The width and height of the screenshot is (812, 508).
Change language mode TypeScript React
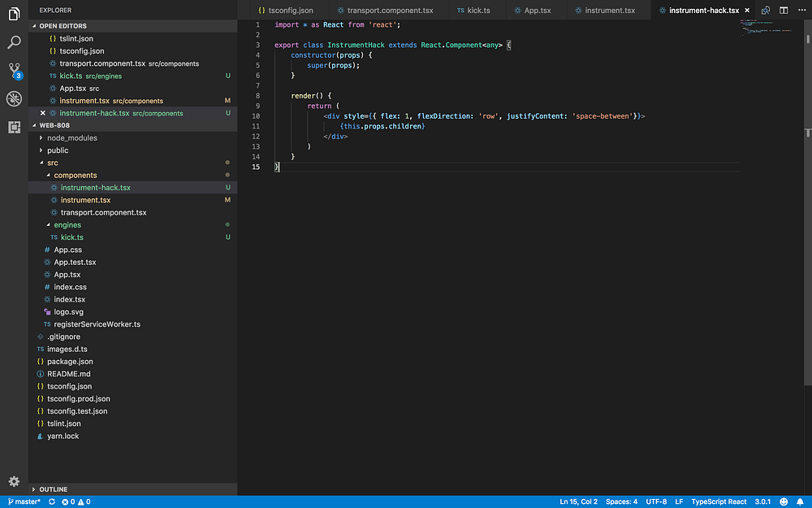pos(719,501)
